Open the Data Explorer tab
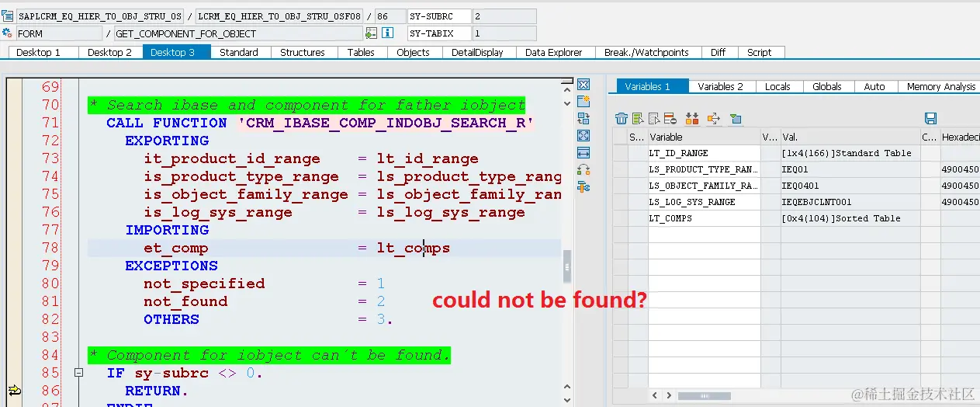This screenshot has width=980, height=407. point(554,52)
